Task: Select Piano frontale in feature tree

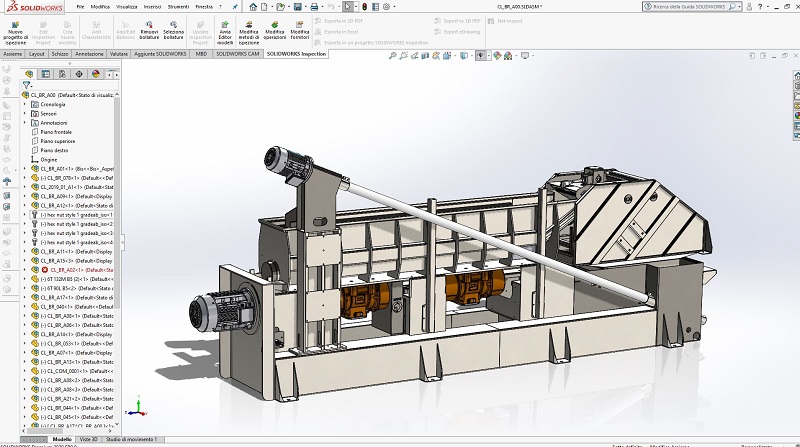Action: (56, 132)
